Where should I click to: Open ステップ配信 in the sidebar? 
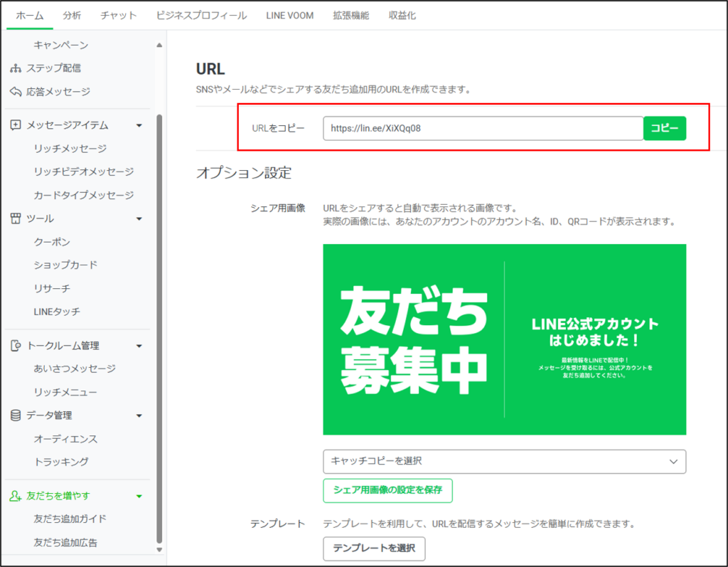[x=53, y=68]
